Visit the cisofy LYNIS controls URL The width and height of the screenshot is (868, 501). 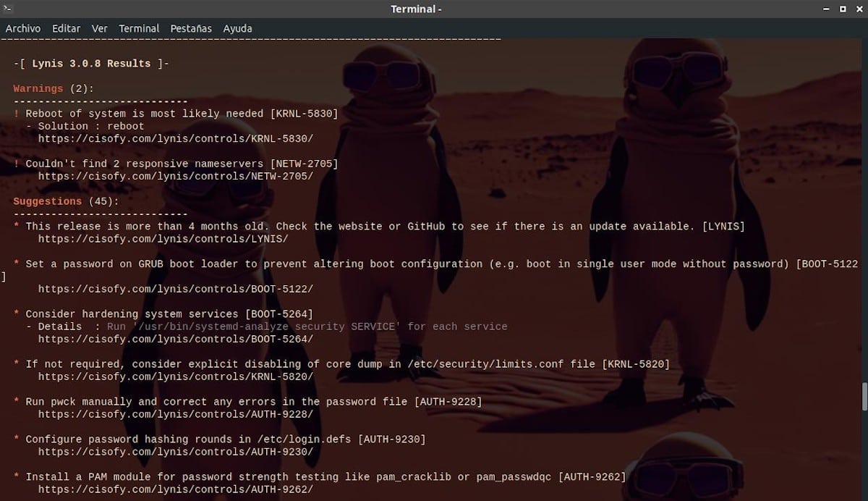coord(163,239)
